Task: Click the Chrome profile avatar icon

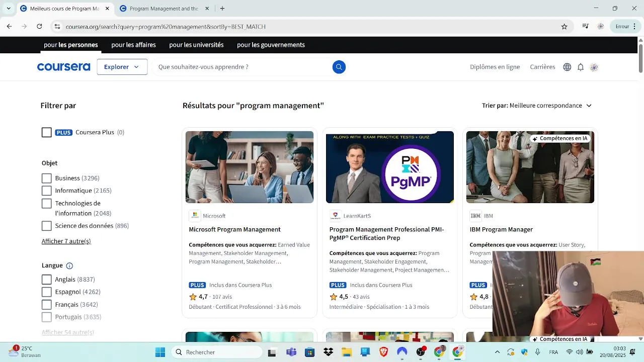Action: [x=600, y=27]
